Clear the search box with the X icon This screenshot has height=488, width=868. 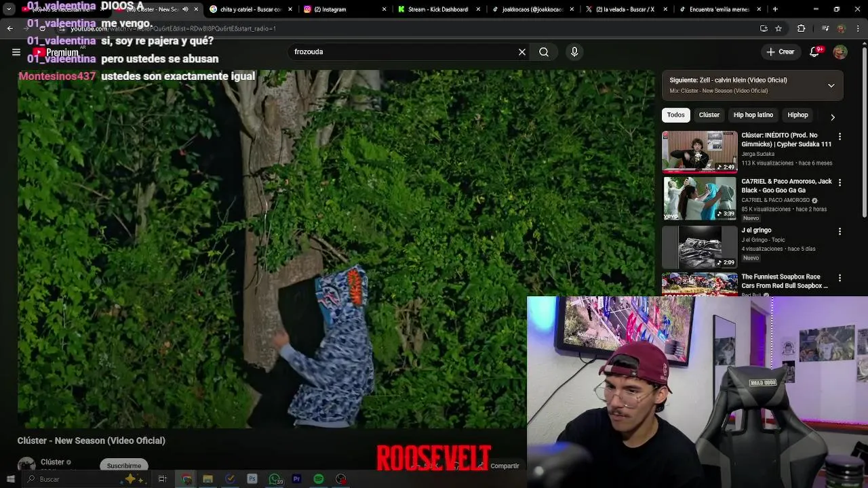(x=522, y=52)
